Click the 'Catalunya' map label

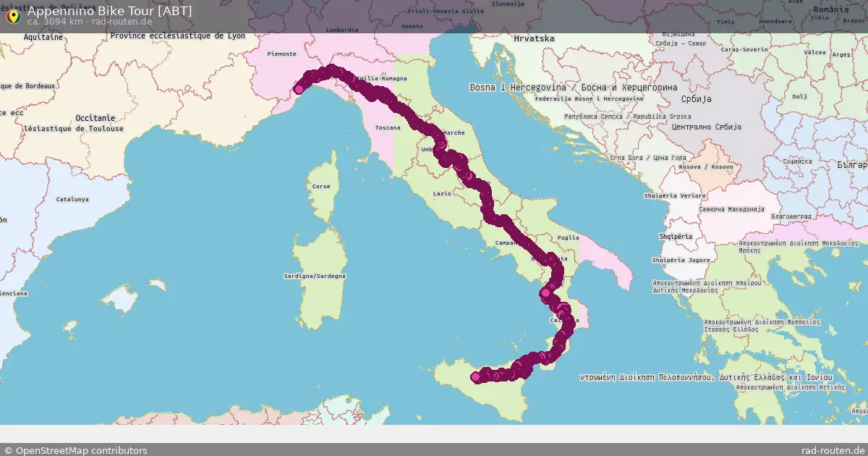point(73,198)
